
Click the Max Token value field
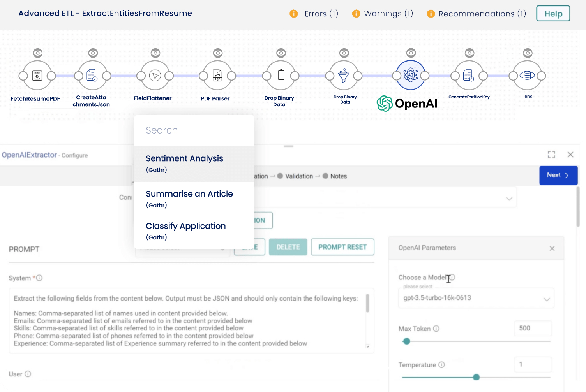pos(533,328)
